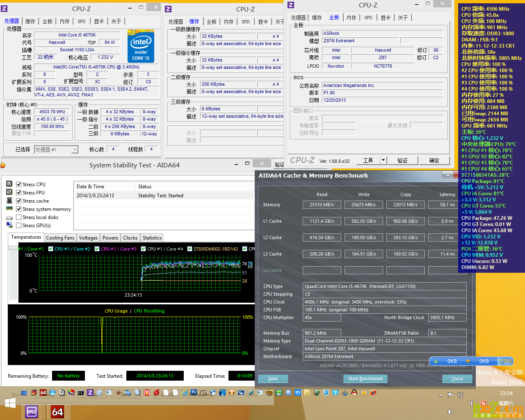Enable Stress GPU(s)
Screen dimensions: 525x420
coord(18,225)
